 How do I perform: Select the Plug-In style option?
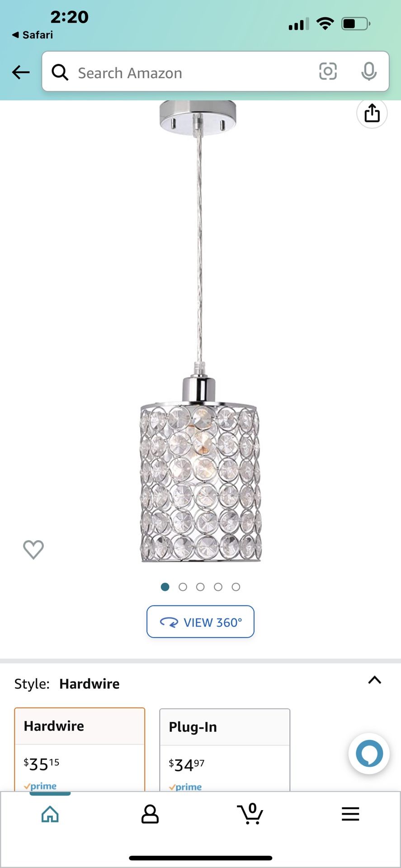(225, 750)
